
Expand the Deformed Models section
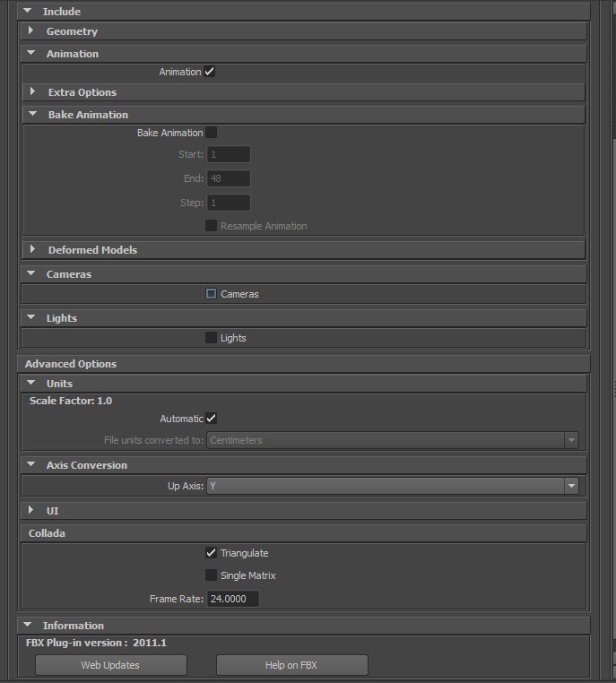33,250
